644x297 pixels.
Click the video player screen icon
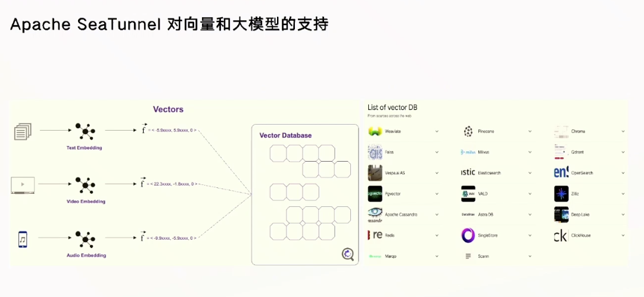[x=23, y=185]
